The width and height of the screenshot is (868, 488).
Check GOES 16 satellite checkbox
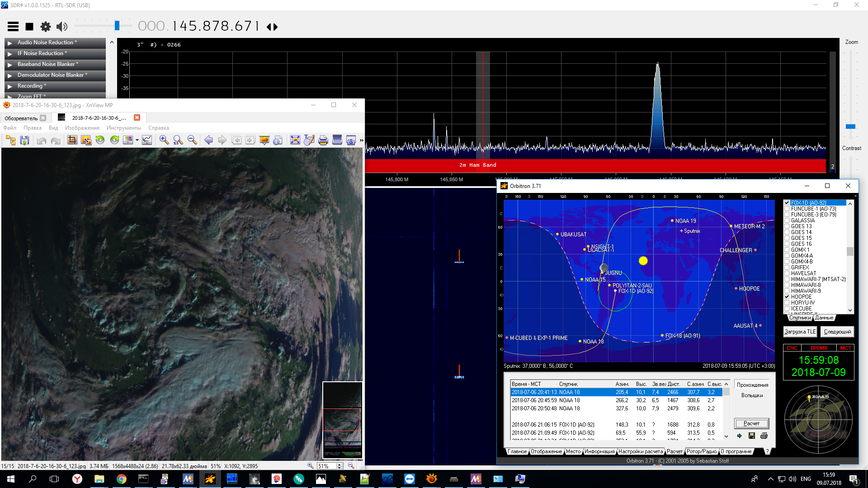(x=787, y=244)
